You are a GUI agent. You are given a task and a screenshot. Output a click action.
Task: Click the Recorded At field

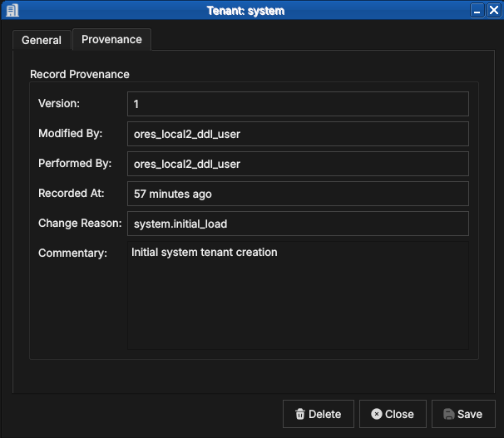(298, 194)
